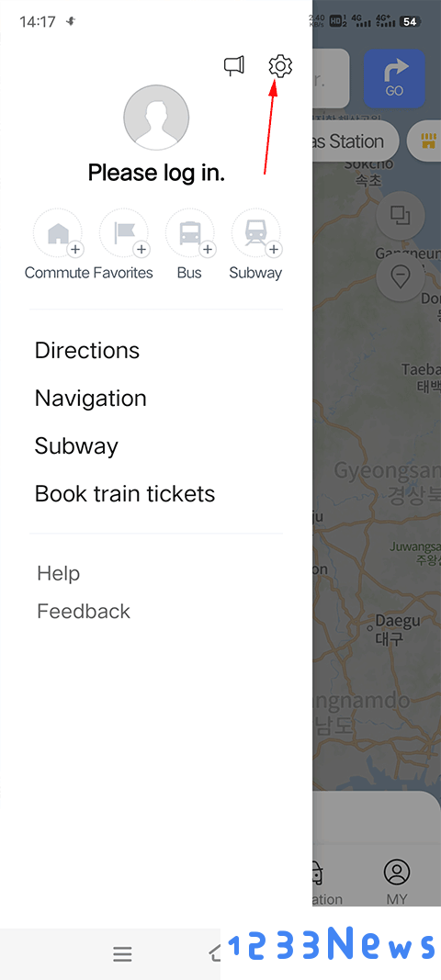Open announcements megaphone icon
The height and width of the screenshot is (980, 441).
pyautogui.click(x=234, y=65)
